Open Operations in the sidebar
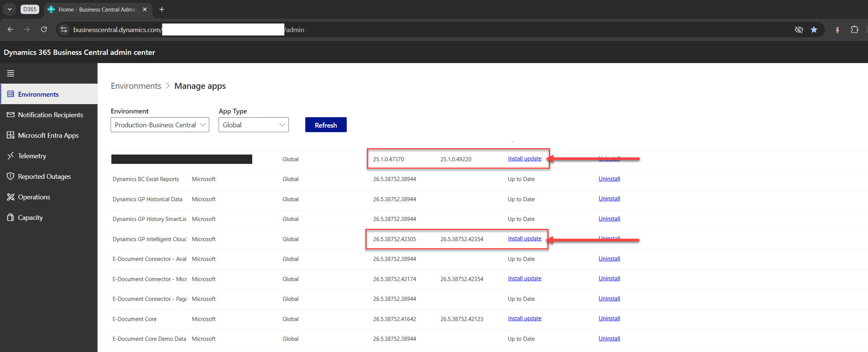Screen dimensions: 868x352 tap(49, 197)
